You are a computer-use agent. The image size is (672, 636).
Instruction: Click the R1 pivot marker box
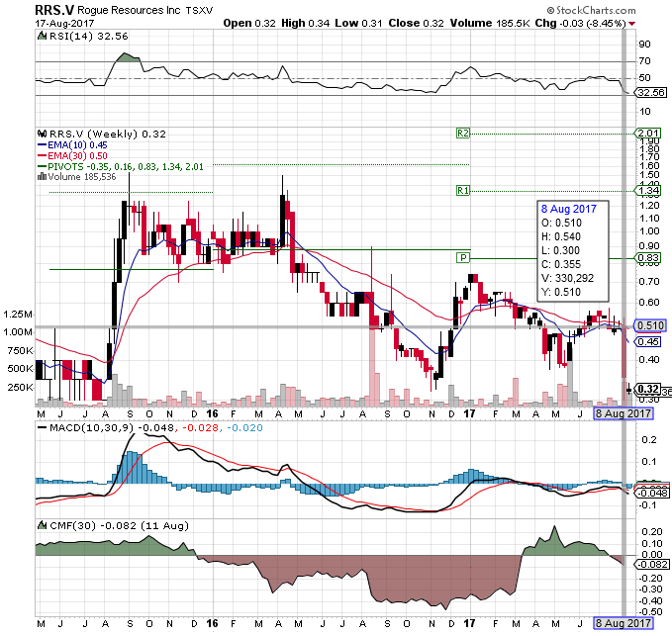[463, 191]
